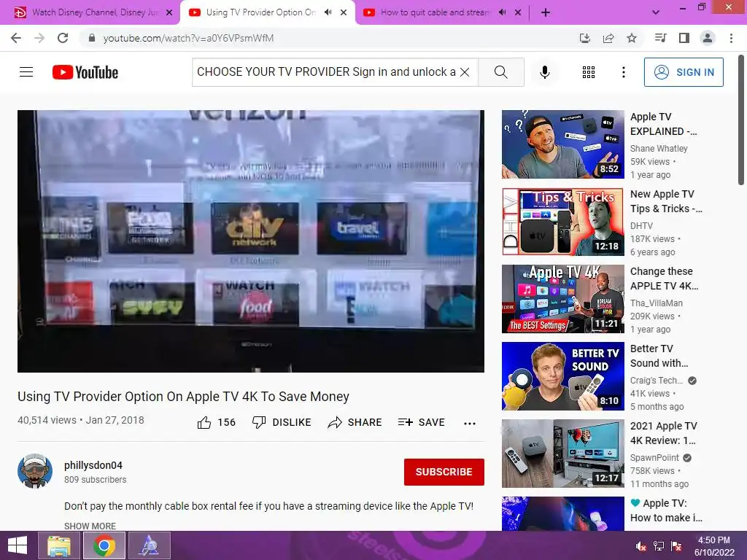Click the install app icon in address bar
This screenshot has width=747, height=560.
click(584, 38)
